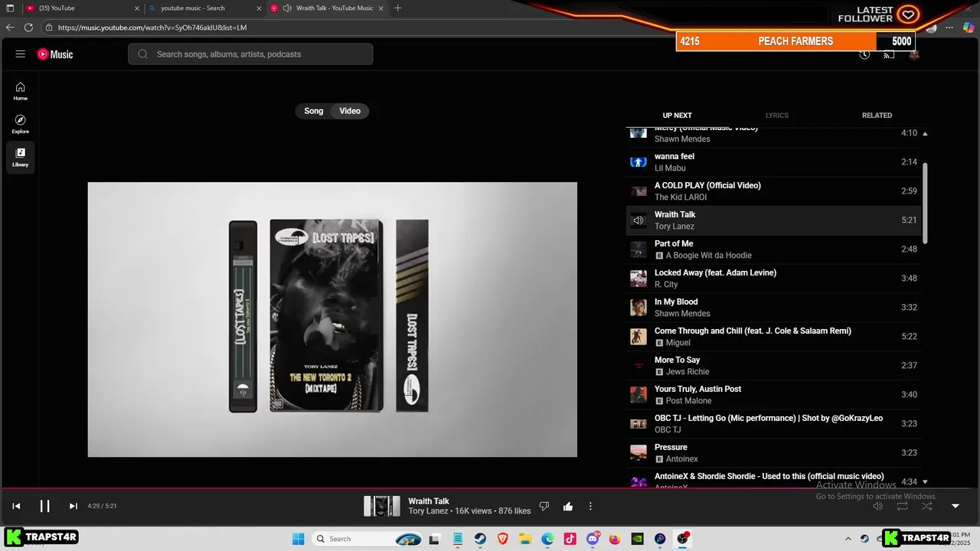Screen dimensions: 980x551
Task: Open the Post Malone artist link
Action: 688,401
